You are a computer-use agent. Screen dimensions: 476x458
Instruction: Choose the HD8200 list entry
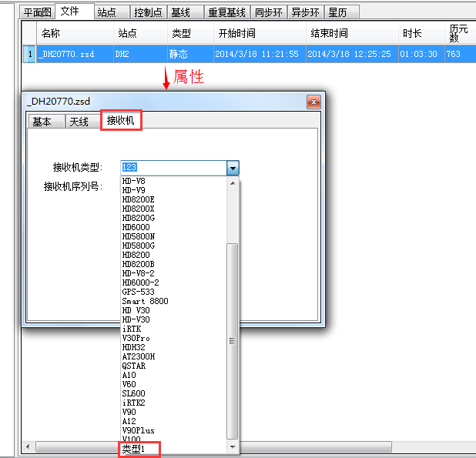[x=173, y=255]
